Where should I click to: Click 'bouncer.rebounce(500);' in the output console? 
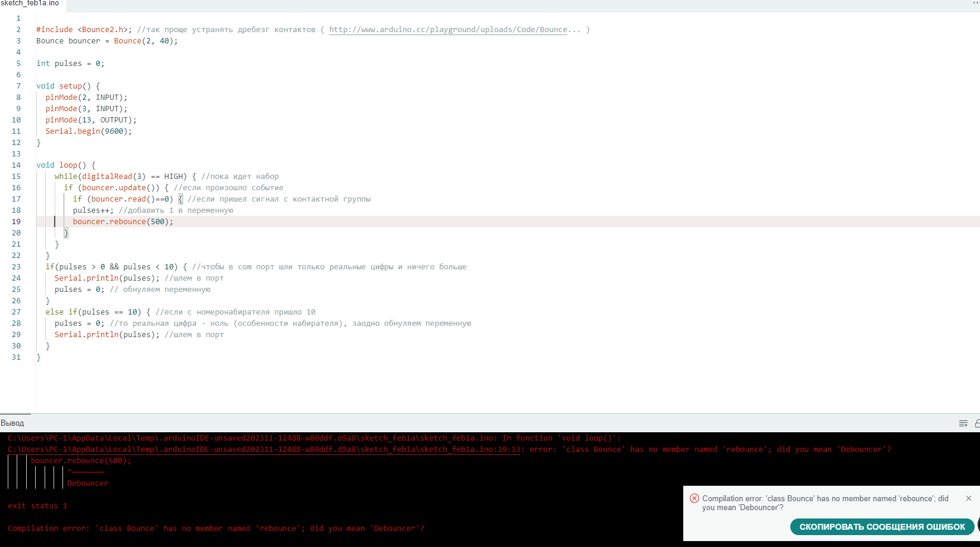coord(81,461)
